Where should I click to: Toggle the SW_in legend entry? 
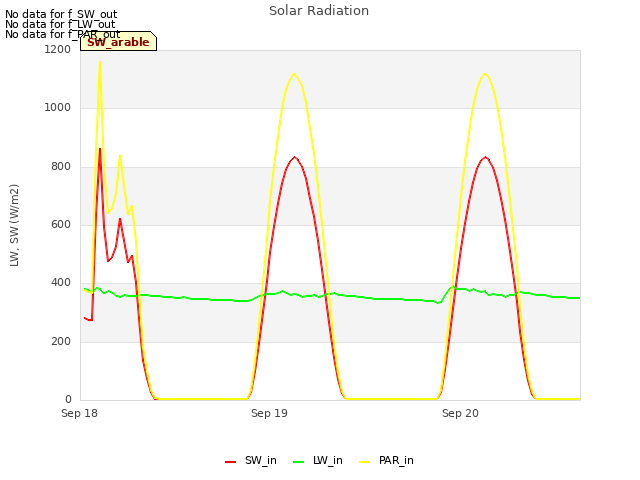point(251,460)
